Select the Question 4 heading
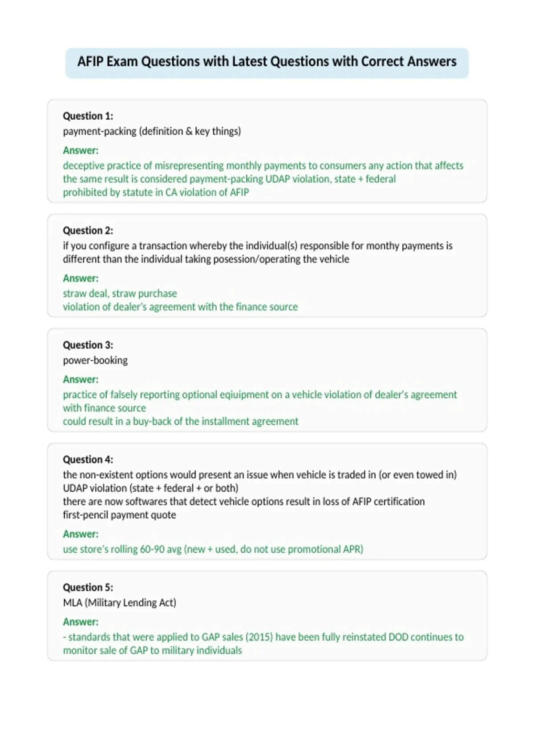Viewport: 534px width, 756px height. point(88,459)
